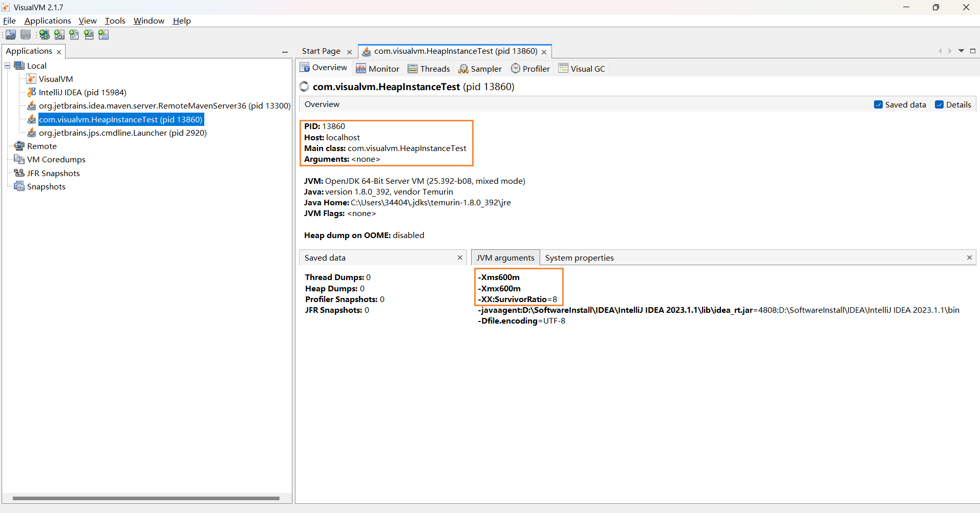Viewport: 980px width, 513px height.
Task: Click the Add Application Snapshot toolbar icon
Action: point(104,35)
